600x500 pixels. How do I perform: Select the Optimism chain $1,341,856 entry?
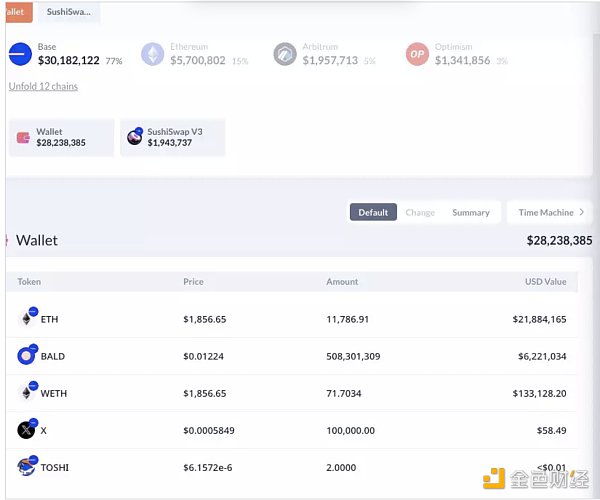tap(457, 54)
